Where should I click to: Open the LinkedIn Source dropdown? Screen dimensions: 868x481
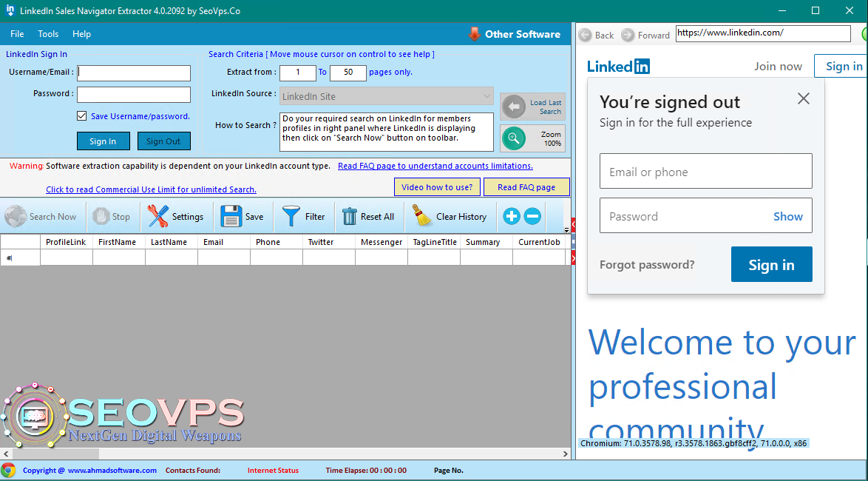coord(387,96)
